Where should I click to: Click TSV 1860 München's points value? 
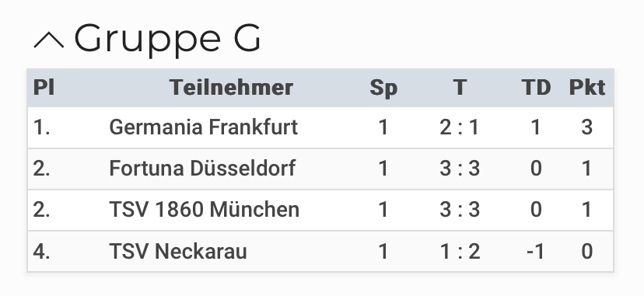587,210
